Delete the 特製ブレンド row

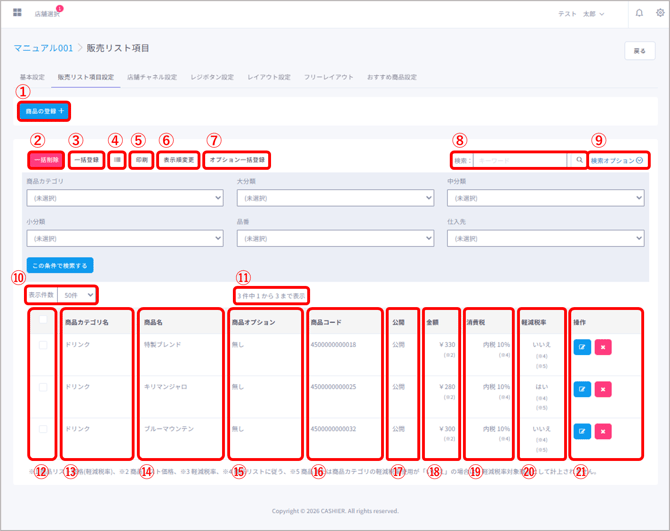[x=603, y=347]
